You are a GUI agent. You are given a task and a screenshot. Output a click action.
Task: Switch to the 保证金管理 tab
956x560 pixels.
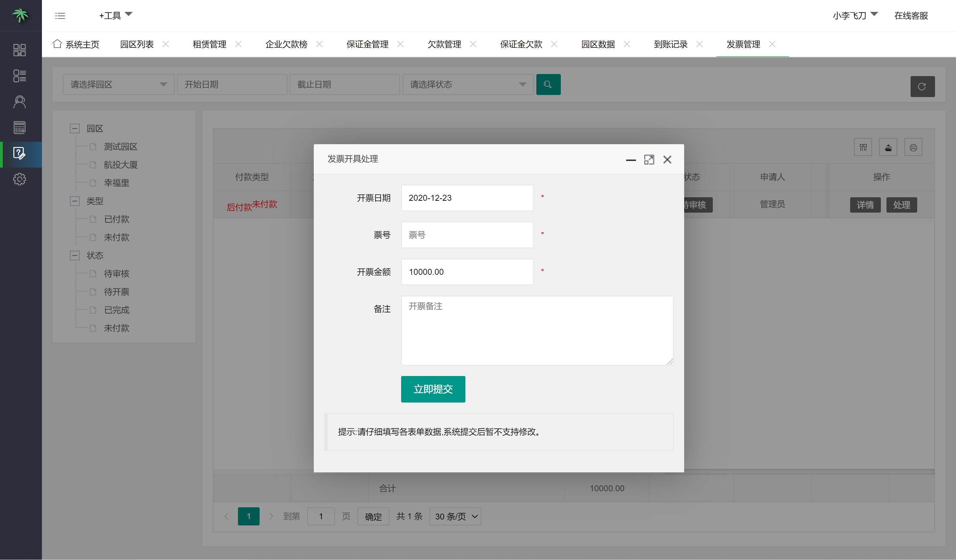tap(367, 44)
